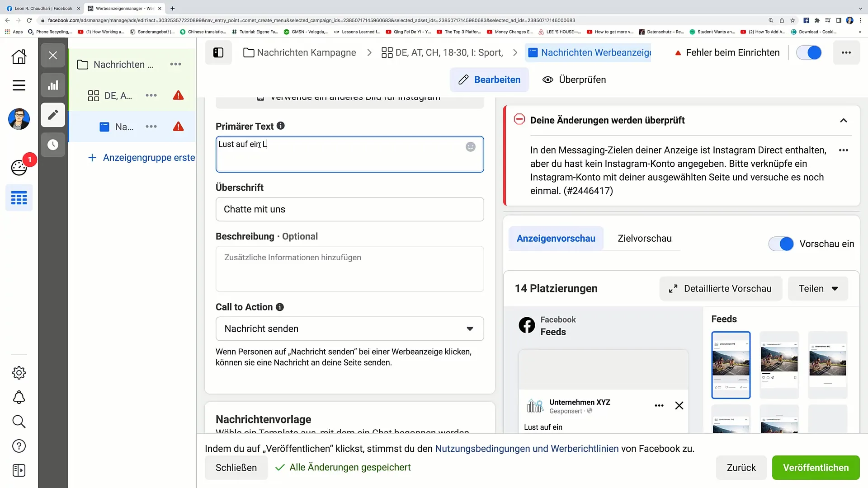This screenshot has height=488, width=868.
Task: Click the profile avatar in left sidebar
Action: pyautogui.click(x=19, y=119)
